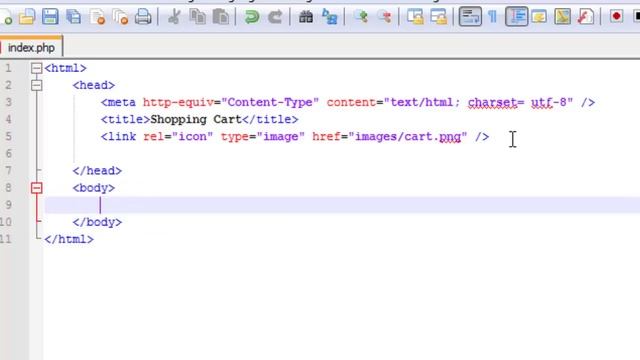Start macro recording with the red dot icon
Image resolution: width=640 pixels, height=360 pixels.
tap(616, 17)
